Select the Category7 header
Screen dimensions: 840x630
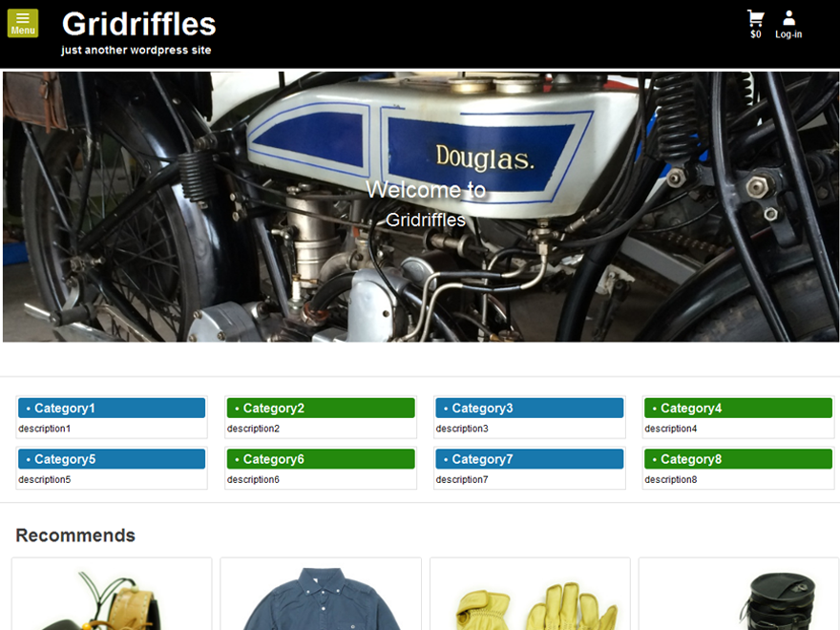pyautogui.click(x=529, y=458)
